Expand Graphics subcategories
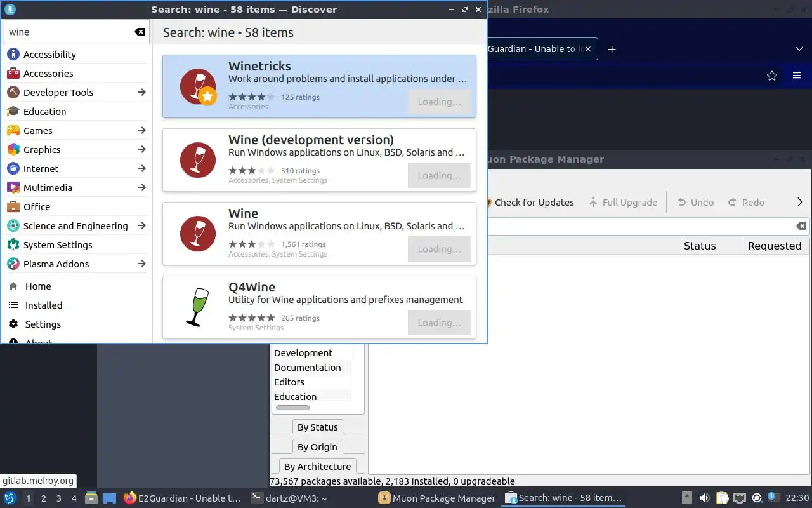 (x=141, y=149)
